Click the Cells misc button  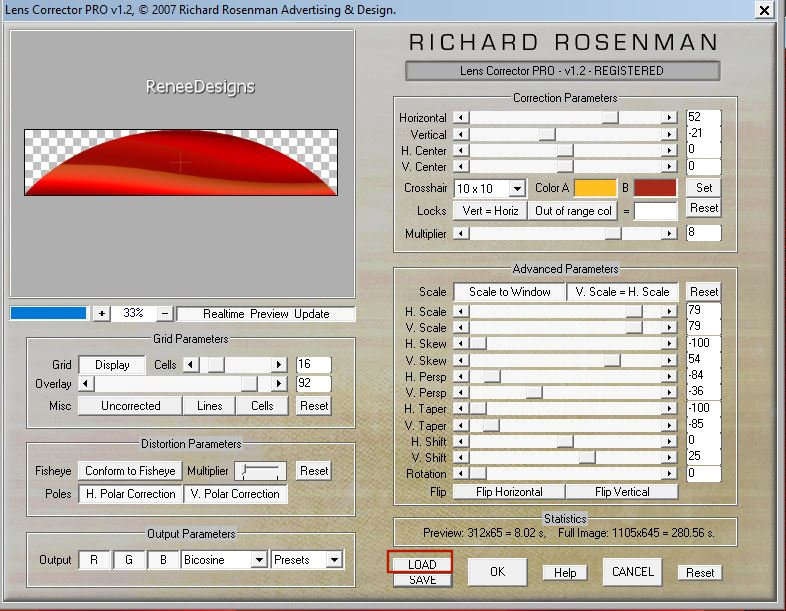tap(262, 405)
